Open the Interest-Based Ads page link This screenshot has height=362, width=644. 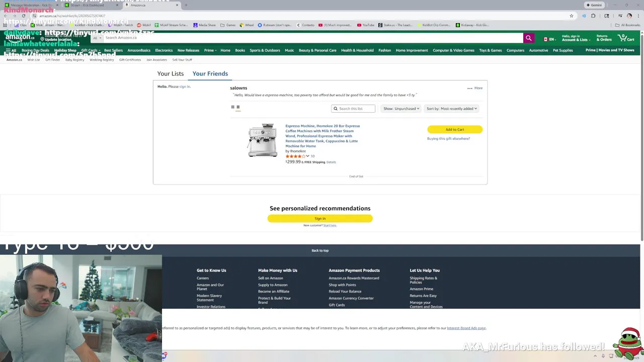point(466,328)
